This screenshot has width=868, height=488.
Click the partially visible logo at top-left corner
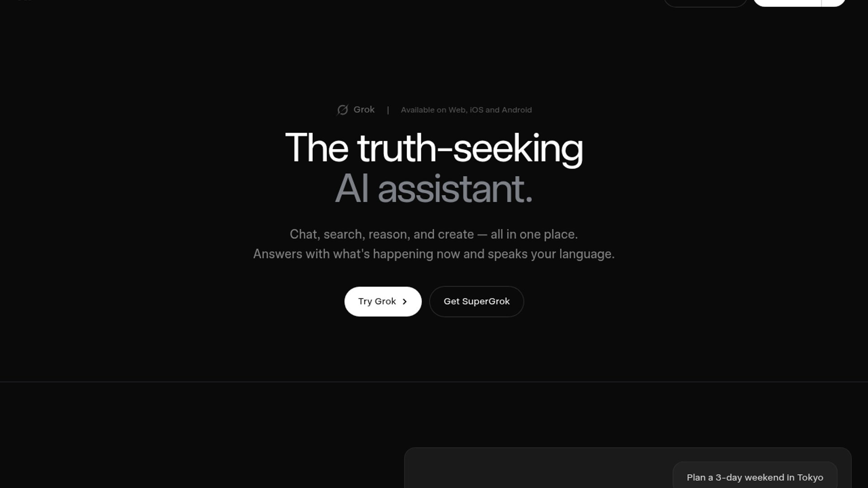click(25, 0)
